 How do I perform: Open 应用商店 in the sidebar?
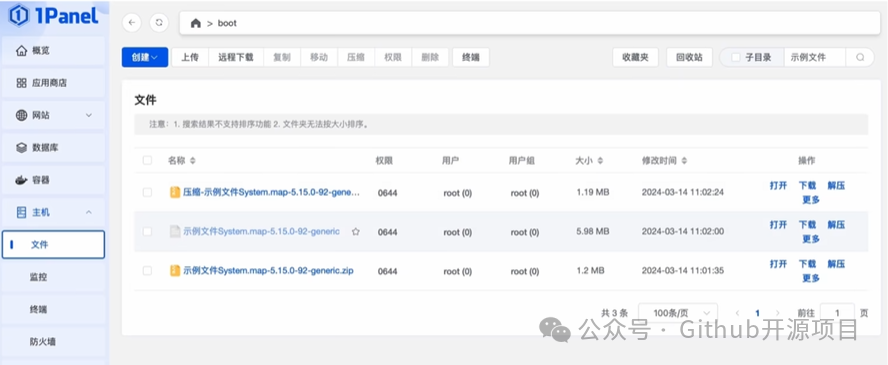tap(54, 83)
